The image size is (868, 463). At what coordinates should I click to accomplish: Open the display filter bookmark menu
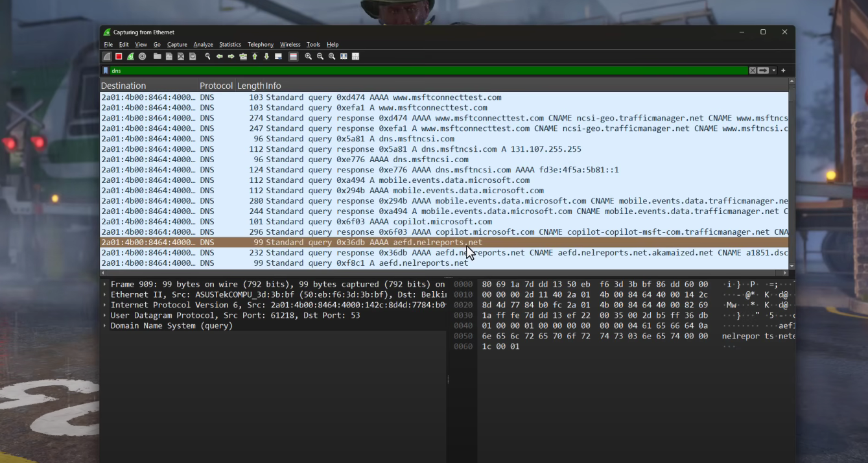pyautogui.click(x=106, y=71)
